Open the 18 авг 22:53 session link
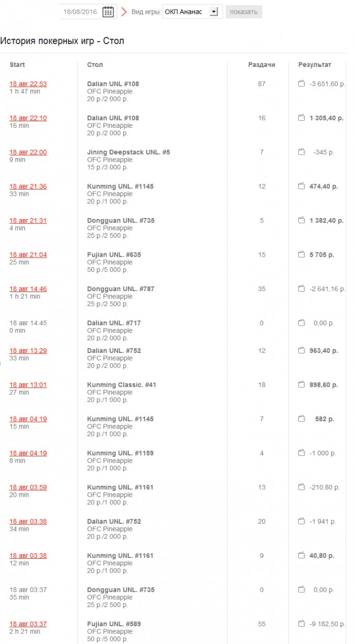 click(28, 84)
